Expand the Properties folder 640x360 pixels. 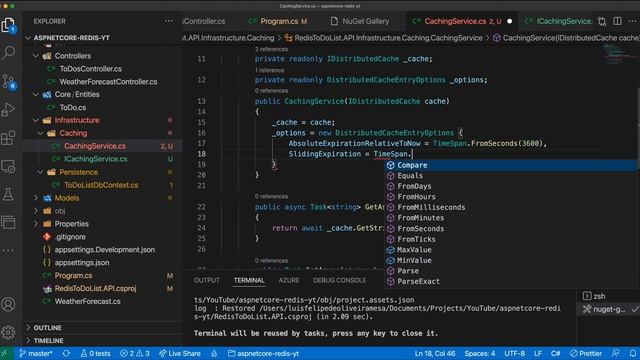coord(36,224)
